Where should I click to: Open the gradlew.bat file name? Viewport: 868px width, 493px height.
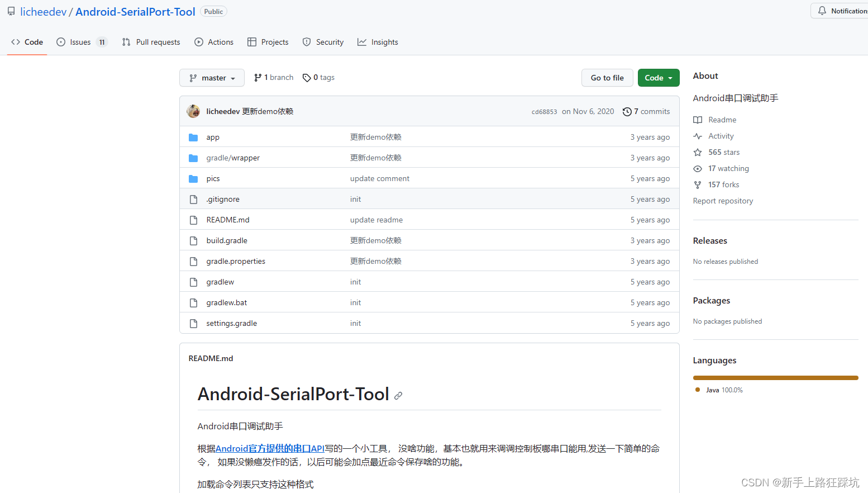tap(227, 302)
